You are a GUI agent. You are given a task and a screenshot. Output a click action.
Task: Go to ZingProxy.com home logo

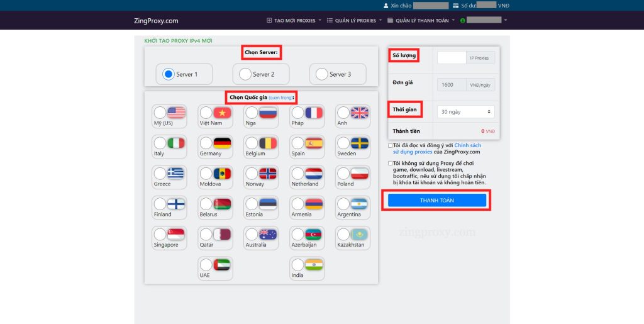pyautogui.click(x=156, y=21)
